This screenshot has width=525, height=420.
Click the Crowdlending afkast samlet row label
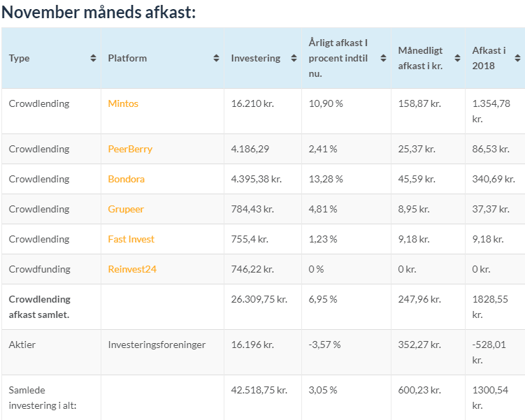[40, 306]
